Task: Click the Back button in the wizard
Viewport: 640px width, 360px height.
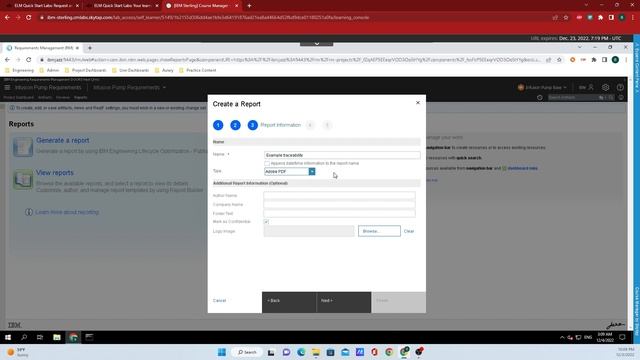Action: pos(289,302)
